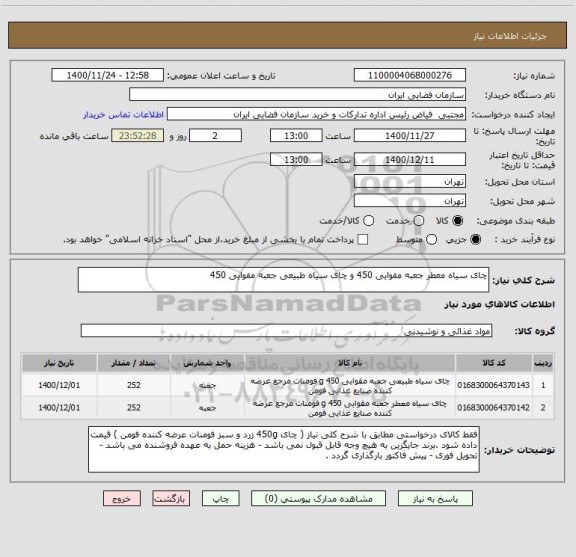Click the واحد شمارش column header
The height and width of the screenshot is (557, 576).
pyautogui.click(x=207, y=363)
